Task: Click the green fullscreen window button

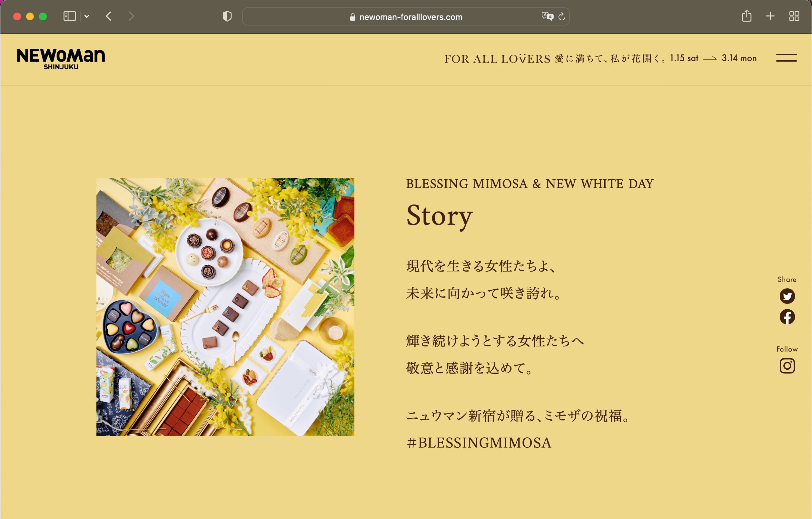Action: tap(43, 16)
